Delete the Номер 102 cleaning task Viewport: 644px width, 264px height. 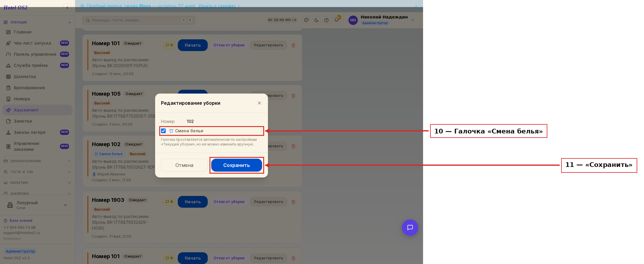pos(293,146)
